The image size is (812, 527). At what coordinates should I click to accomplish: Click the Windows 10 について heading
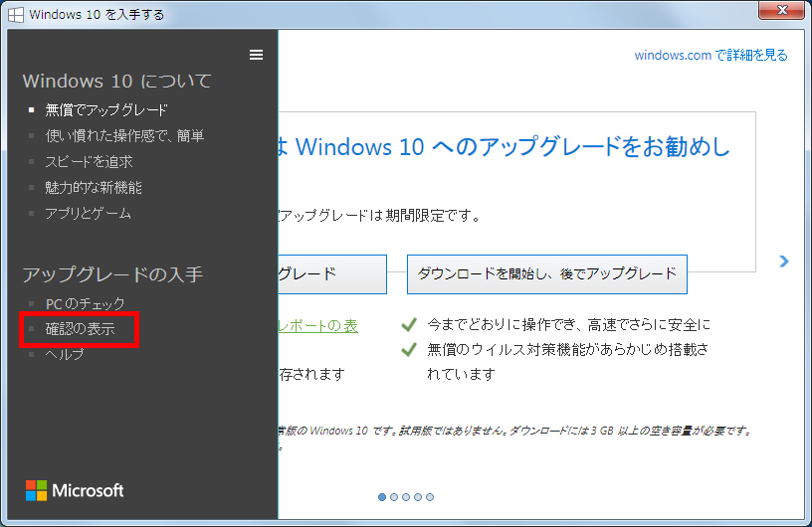point(117,81)
